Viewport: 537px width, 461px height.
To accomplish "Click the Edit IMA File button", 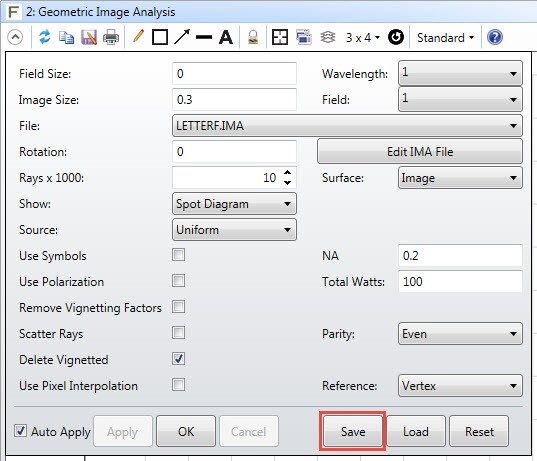I will (420, 151).
